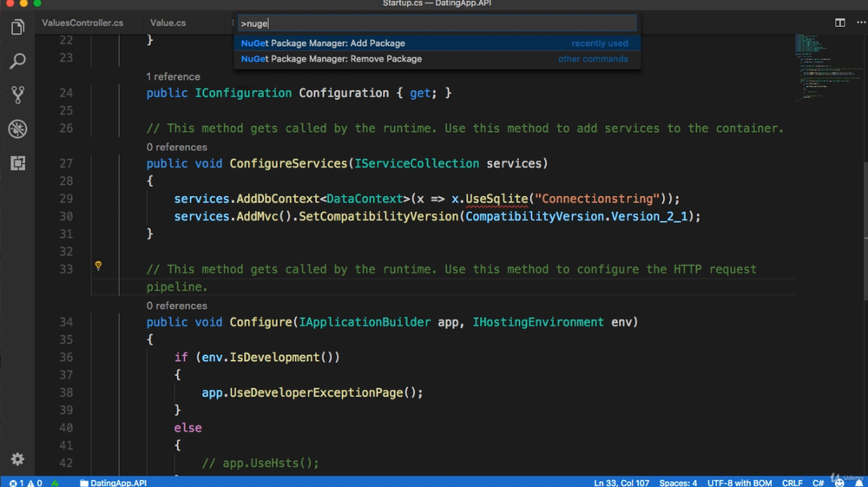
Task: Click the IConfiguration type on line 24
Action: point(243,93)
